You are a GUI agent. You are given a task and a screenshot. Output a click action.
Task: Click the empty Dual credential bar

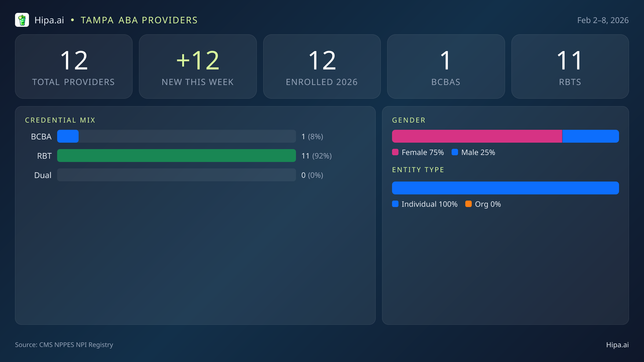pos(176,175)
